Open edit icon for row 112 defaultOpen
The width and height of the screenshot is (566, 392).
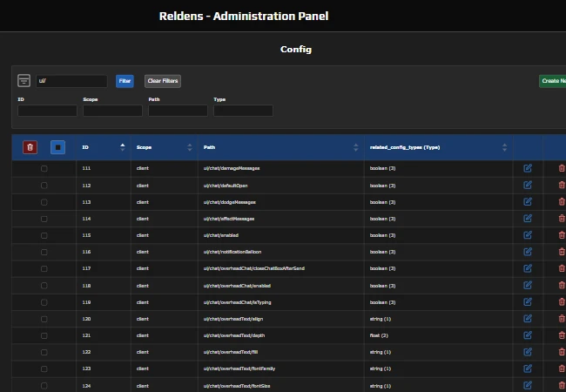pyautogui.click(x=528, y=186)
